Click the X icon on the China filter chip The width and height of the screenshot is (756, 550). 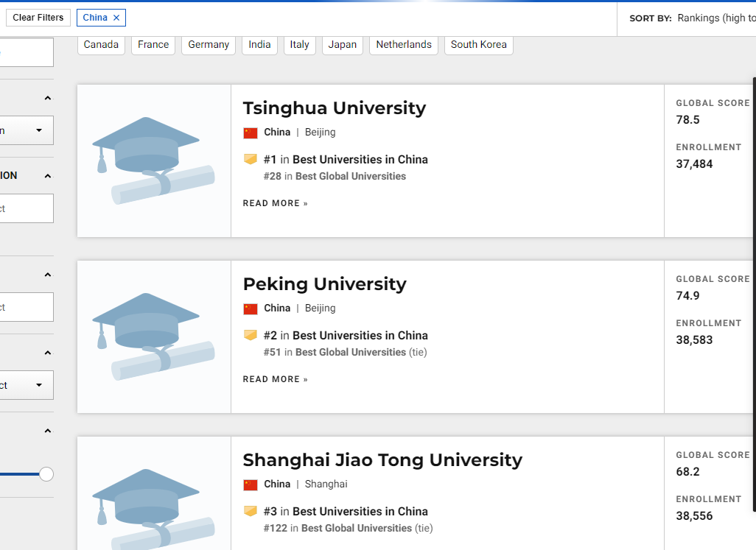(x=115, y=17)
